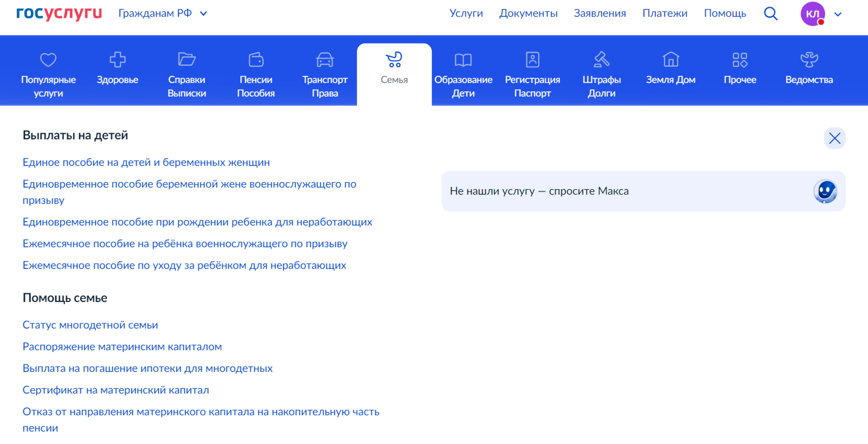Screen dimensions: 868x444
Task: Select the Прочее grid icon
Action: (x=740, y=60)
